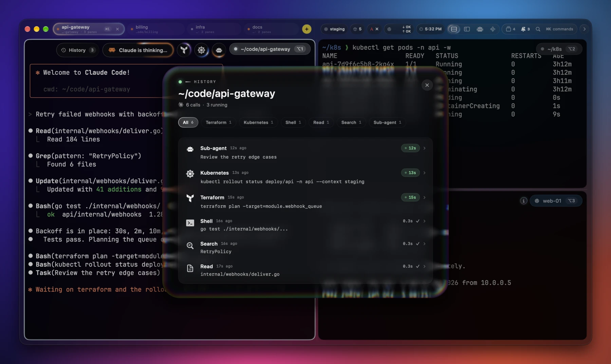Click the atom-shaped icon in the top toolbar
Viewport: 611px width, 364px height.
493,29
